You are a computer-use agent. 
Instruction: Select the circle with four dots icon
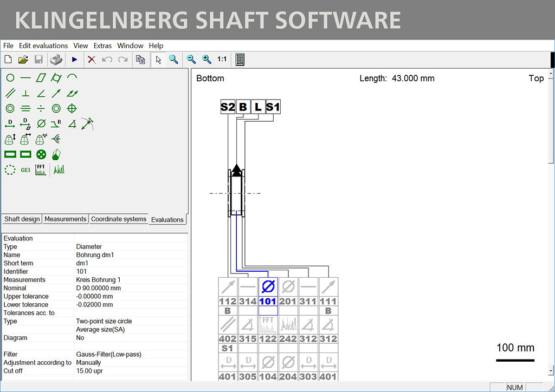[x=41, y=154]
